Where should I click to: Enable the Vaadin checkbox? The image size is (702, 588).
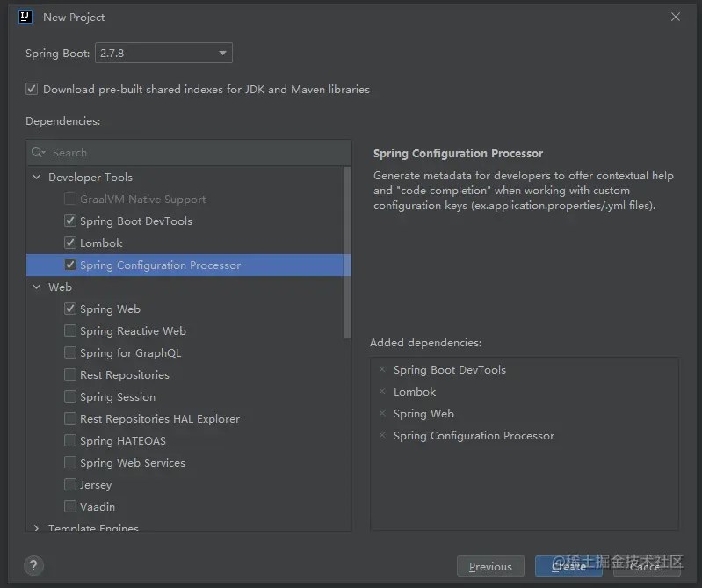[x=69, y=506]
